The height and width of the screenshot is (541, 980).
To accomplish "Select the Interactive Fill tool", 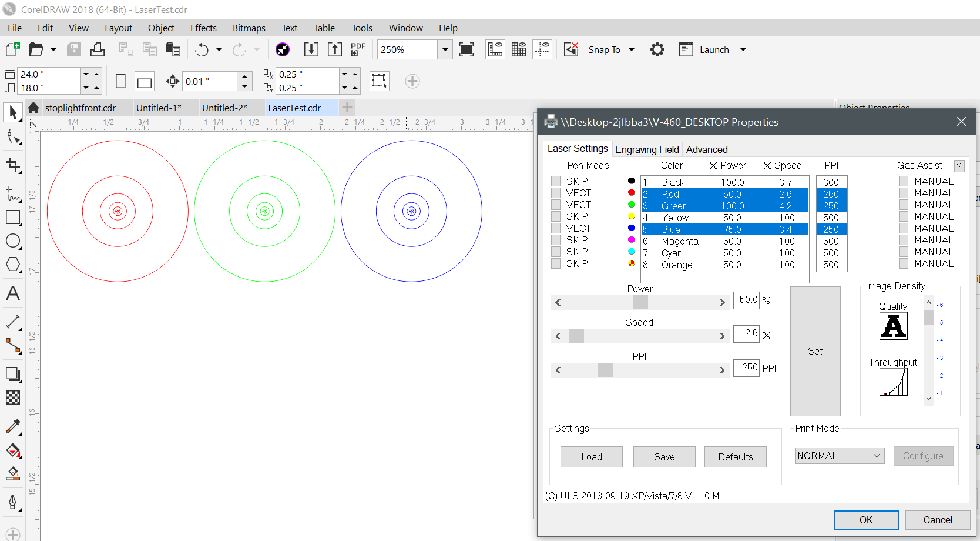I will (13, 450).
